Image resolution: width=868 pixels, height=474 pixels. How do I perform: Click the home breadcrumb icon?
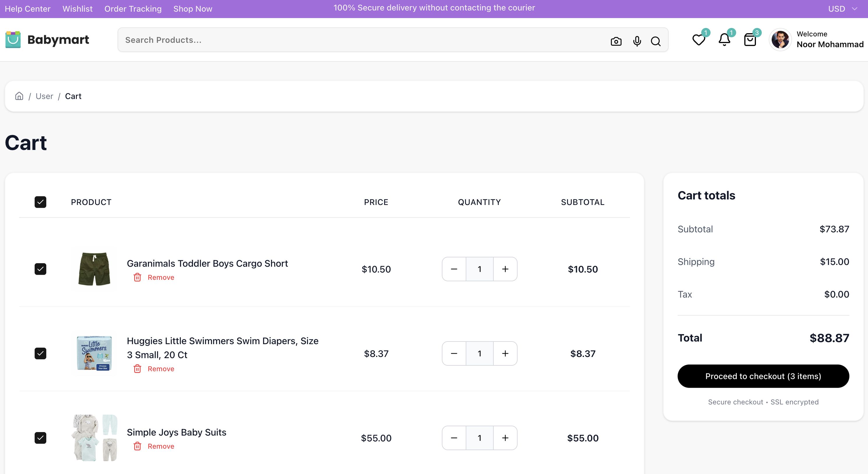19,96
